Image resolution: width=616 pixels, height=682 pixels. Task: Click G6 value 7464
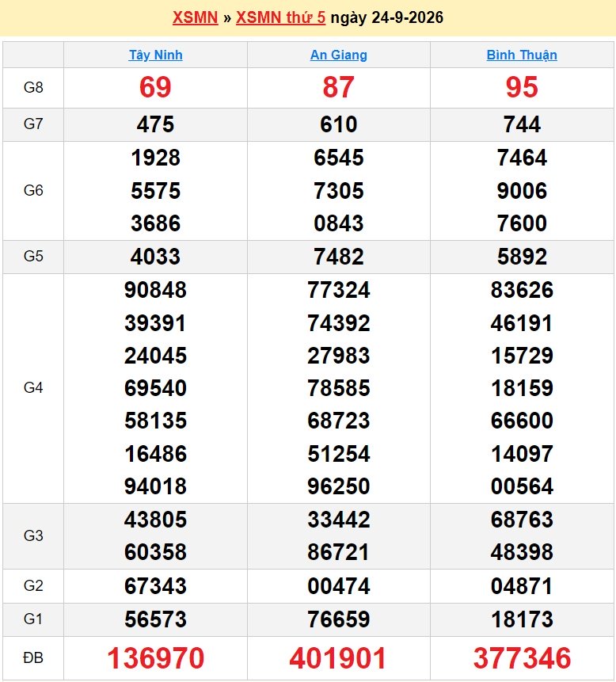[522, 158]
